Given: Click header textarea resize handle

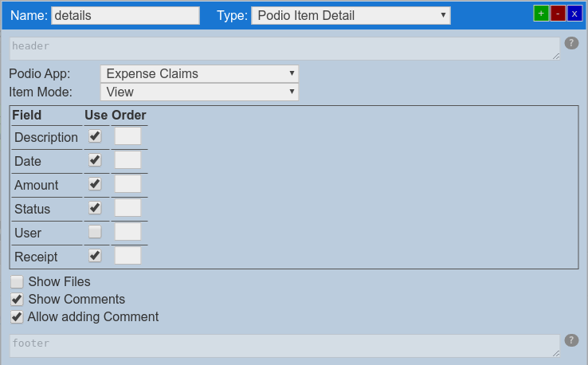Looking at the screenshot, I should (x=556, y=57).
